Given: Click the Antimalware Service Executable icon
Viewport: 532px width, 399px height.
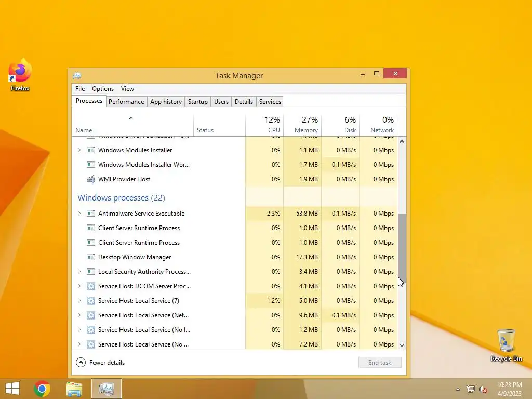Looking at the screenshot, I should tap(90, 214).
